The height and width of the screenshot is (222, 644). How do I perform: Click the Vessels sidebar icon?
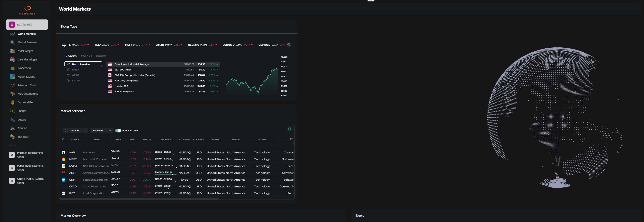point(12,119)
